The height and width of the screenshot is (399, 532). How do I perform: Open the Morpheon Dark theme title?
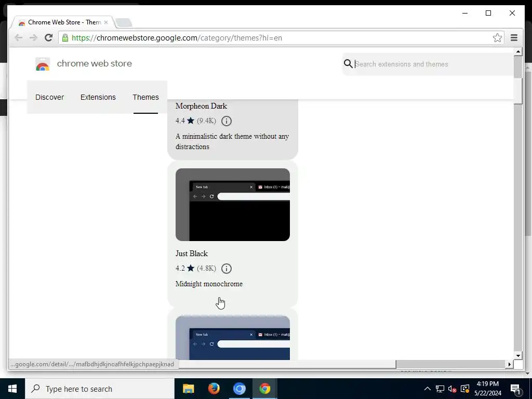(201, 106)
